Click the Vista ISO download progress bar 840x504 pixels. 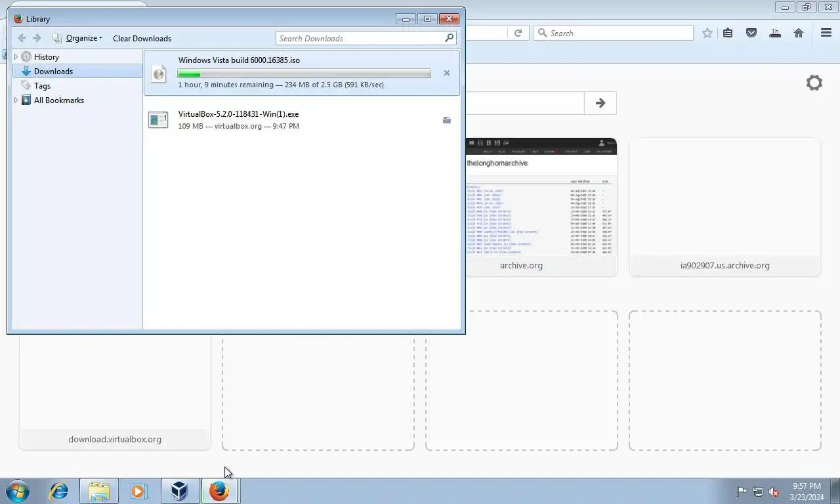[x=304, y=73]
